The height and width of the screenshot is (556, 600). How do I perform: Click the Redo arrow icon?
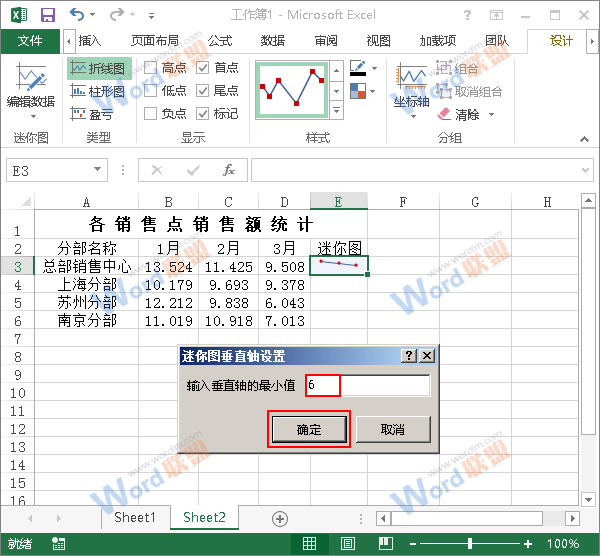(117, 15)
